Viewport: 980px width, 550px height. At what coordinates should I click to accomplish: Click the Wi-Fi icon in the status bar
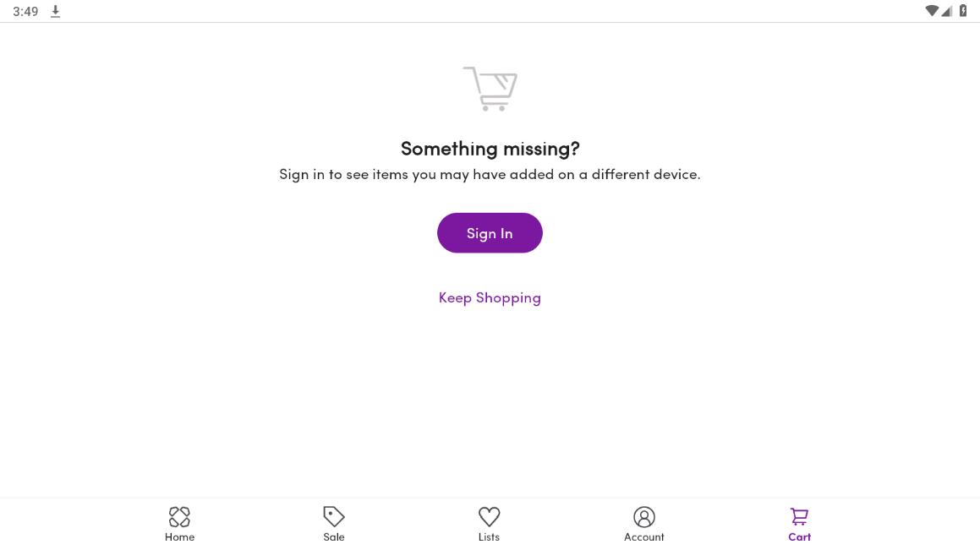[931, 11]
